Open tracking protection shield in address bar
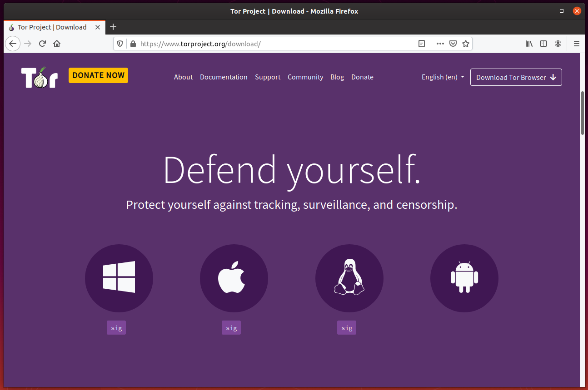 (x=120, y=44)
